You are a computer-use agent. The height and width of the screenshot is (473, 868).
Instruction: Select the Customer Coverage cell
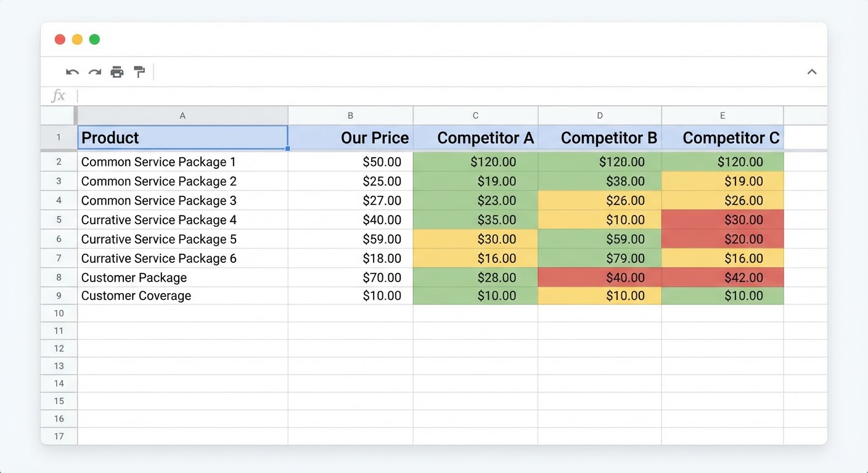point(182,296)
